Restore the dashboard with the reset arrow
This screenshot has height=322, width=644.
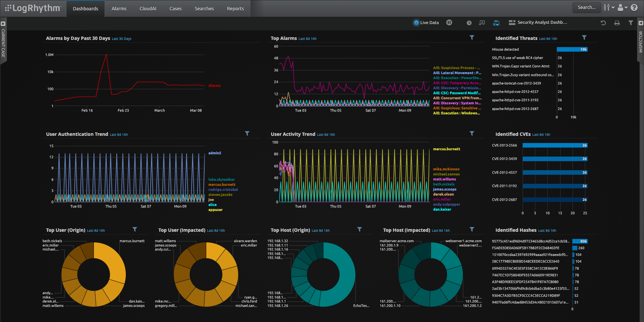tap(603, 22)
